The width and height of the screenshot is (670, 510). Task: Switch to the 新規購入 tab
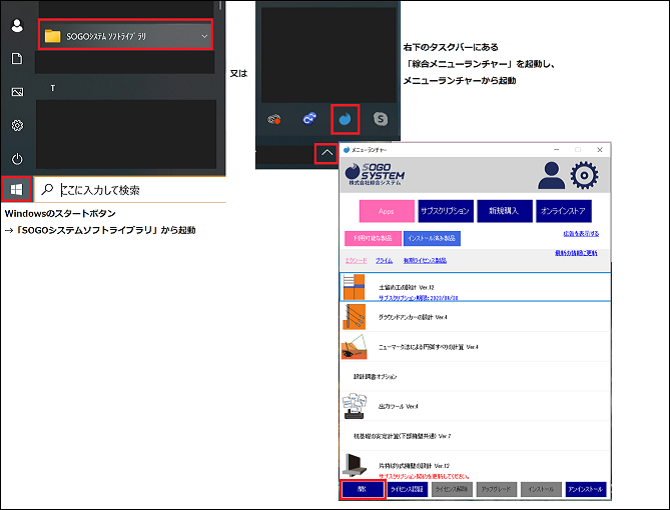(505, 211)
